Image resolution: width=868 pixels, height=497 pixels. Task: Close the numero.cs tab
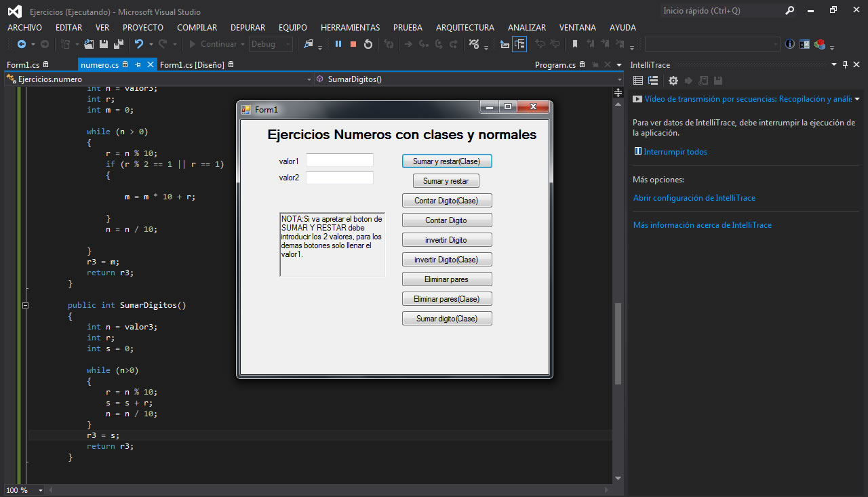pyautogui.click(x=151, y=64)
